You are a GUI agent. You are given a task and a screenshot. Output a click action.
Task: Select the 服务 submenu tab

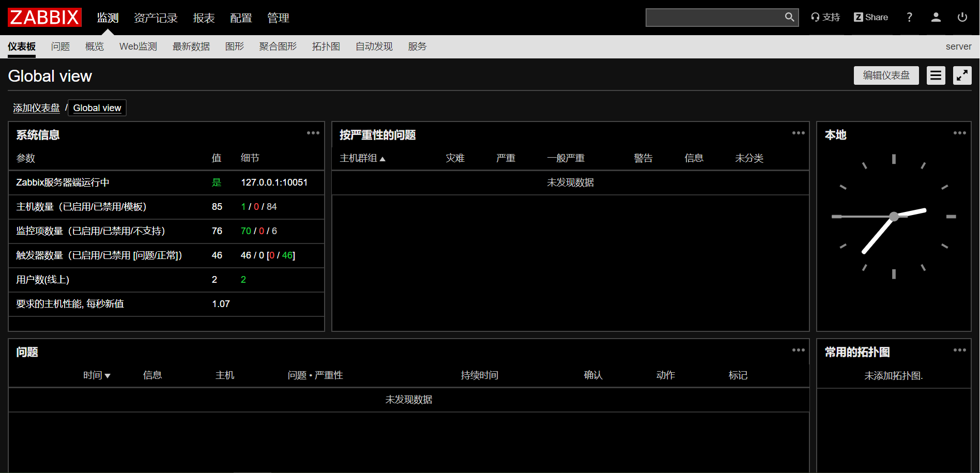point(417,47)
